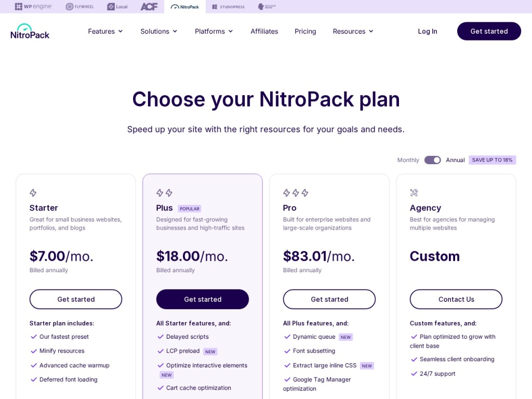This screenshot has width=532, height=399.
Task: Open Flywheel brand link in top bar
Action: point(79,6)
